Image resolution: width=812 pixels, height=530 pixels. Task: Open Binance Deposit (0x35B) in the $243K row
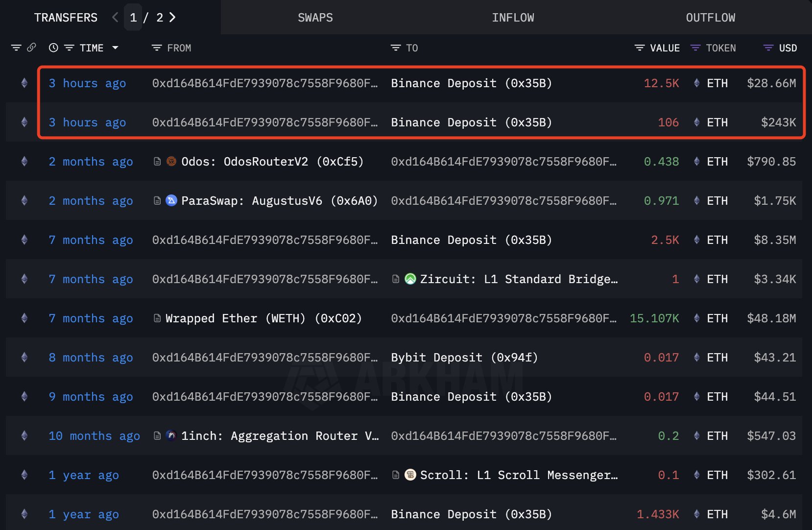471,122
